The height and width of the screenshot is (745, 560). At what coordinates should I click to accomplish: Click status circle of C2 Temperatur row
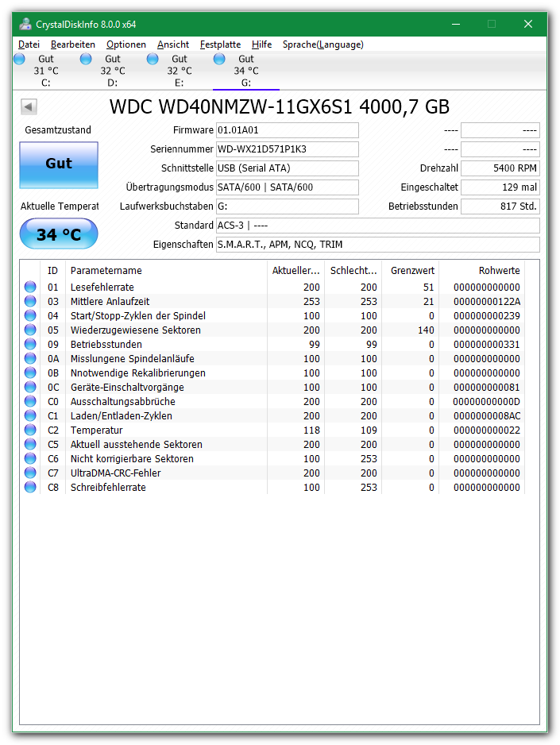[x=30, y=430]
